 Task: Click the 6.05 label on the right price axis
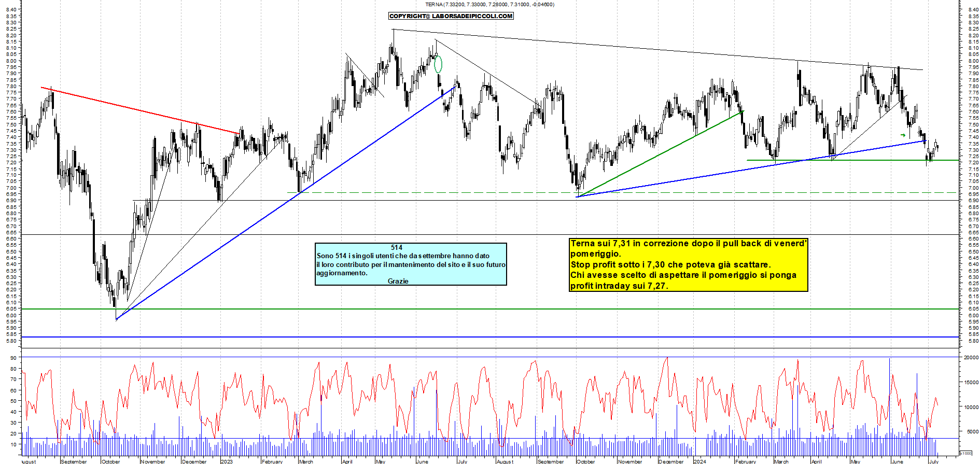pyautogui.click(x=973, y=308)
